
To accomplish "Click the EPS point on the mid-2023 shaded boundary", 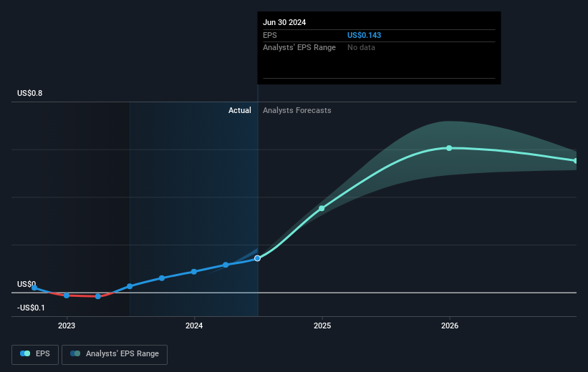I will 130,286.
